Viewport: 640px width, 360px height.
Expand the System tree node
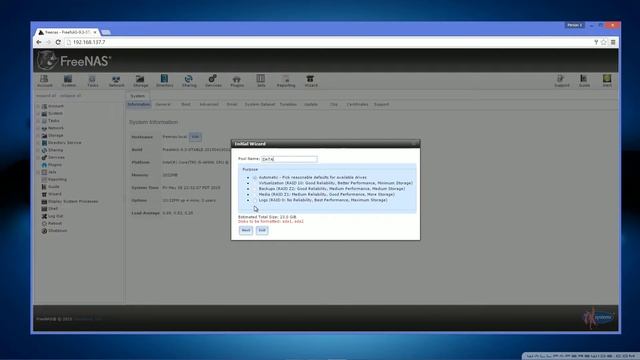pos(38,113)
